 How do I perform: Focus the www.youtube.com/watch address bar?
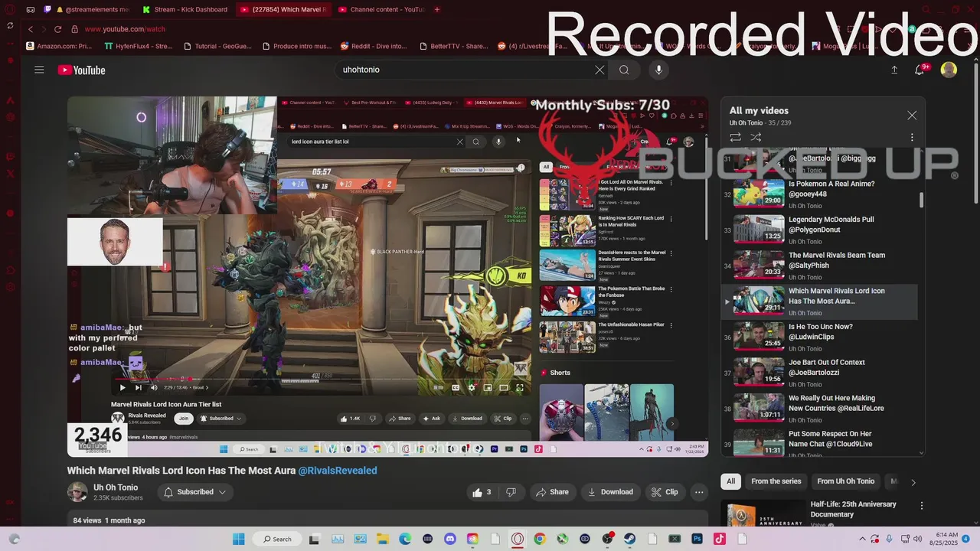pos(125,29)
